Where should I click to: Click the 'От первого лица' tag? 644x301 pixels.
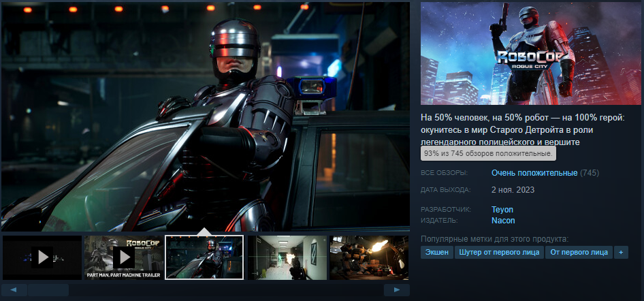click(579, 253)
